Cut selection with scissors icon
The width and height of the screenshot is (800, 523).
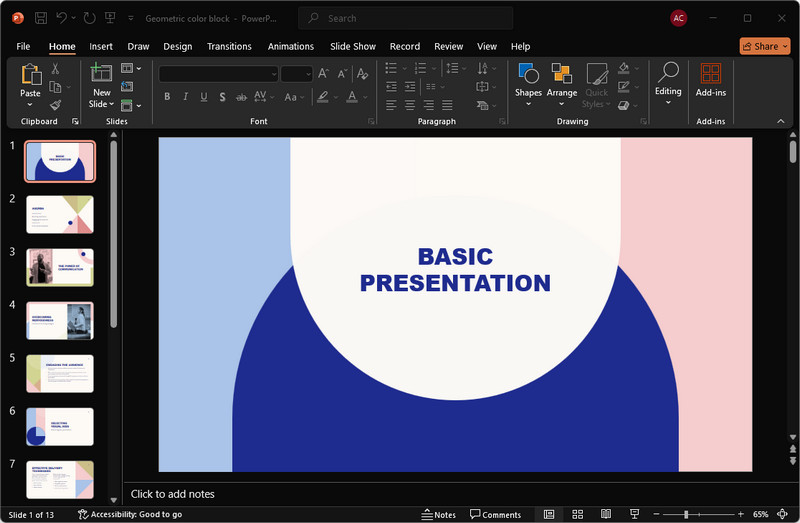[55, 68]
